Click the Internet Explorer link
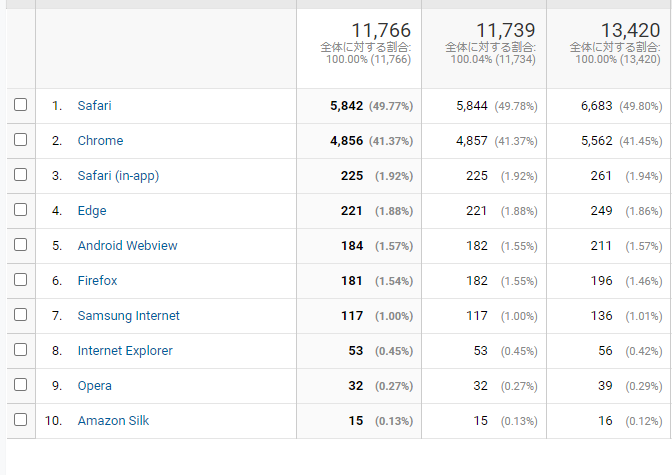 click(x=125, y=351)
